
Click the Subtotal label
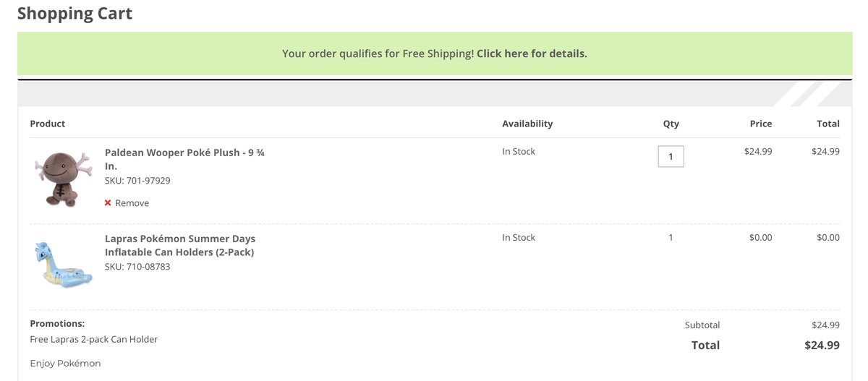pos(702,325)
